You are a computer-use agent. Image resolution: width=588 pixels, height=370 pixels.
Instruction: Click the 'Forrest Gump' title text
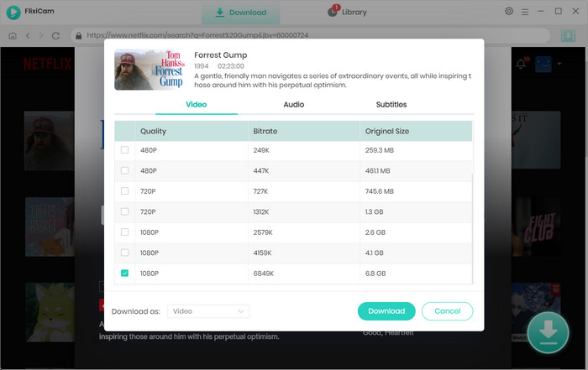coord(220,55)
